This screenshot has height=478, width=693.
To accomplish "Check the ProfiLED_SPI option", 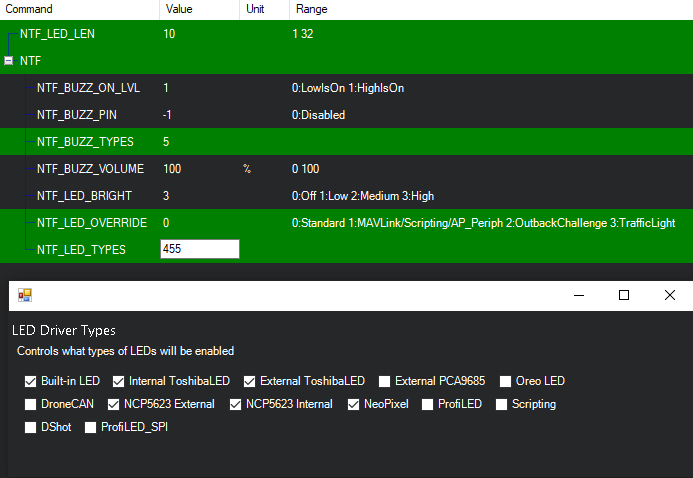I will click(x=90, y=427).
